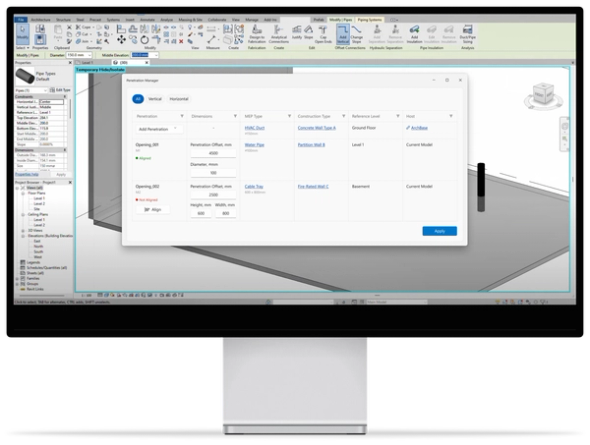Click the Cap Open Ends icon

pos(323,34)
